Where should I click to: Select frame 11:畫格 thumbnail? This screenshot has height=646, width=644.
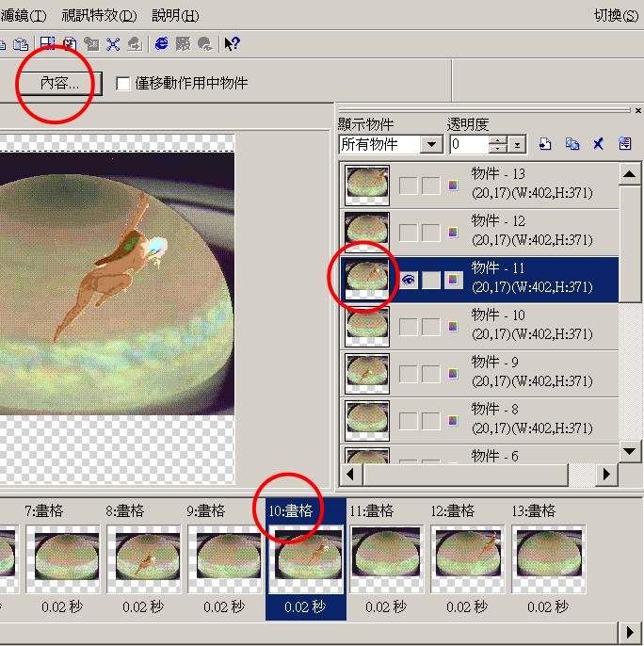coord(386,558)
